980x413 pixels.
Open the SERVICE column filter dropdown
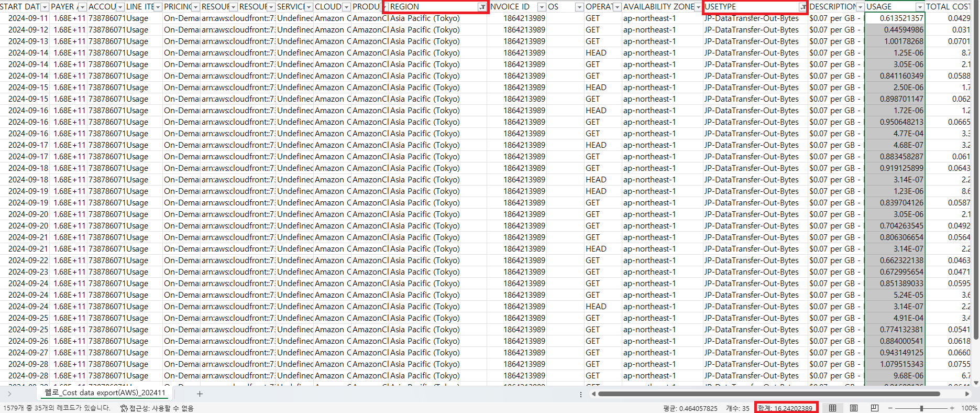click(309, 7)
